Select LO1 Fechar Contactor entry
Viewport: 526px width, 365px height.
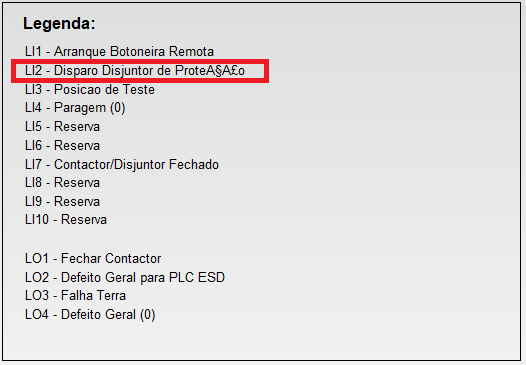(x=93, y=258)
